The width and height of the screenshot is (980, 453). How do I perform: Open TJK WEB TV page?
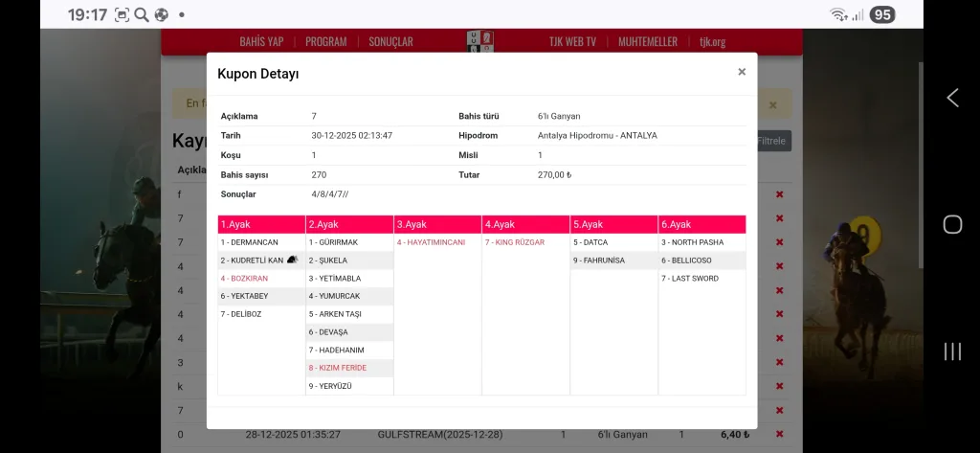coord(572,42)
